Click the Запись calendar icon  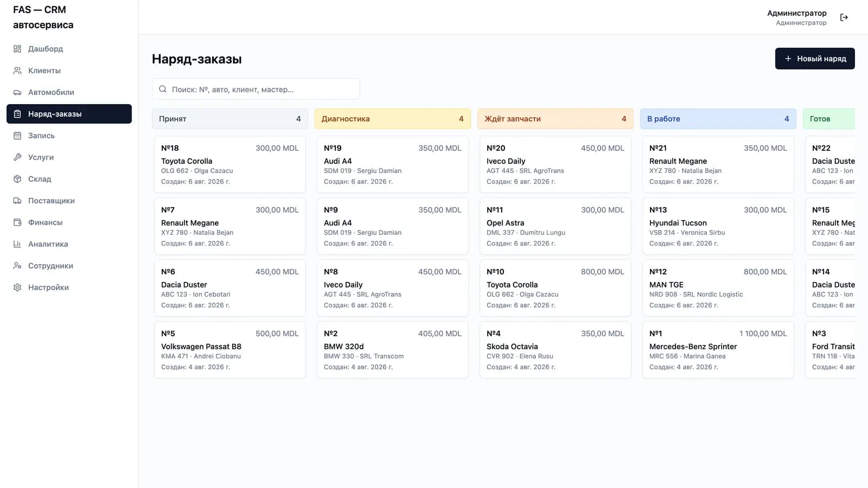(x=17, y=136)
